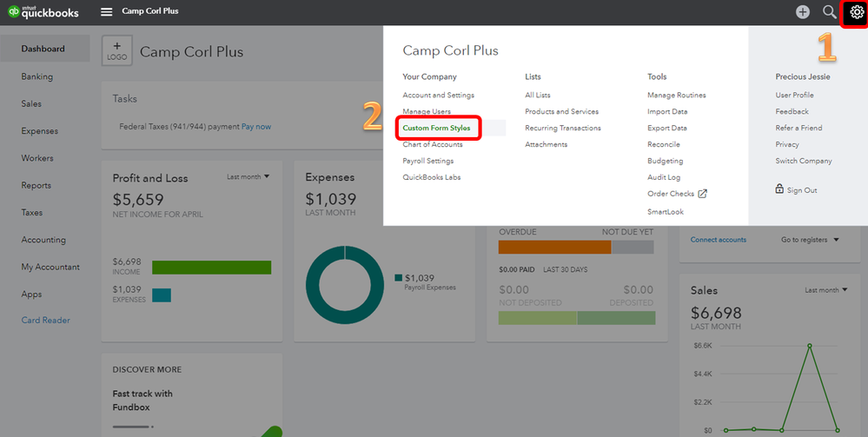Open All Lists
The width and height of the screenshot is (868, 437).
[x=538, y=96]
